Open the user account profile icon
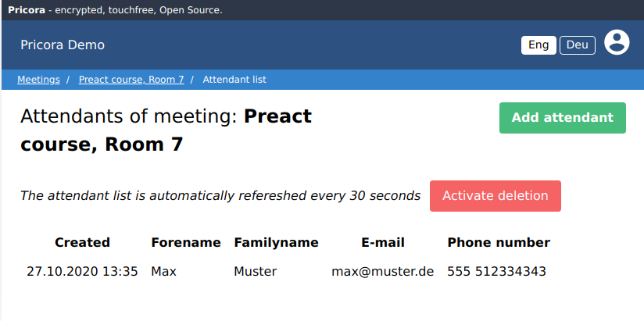This screenshot has height=321, width=644. (617, 42)
